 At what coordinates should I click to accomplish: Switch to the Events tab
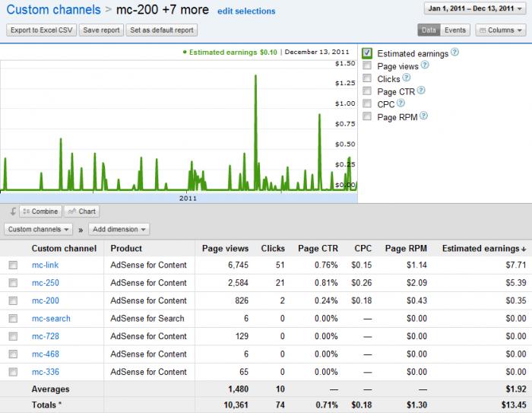click(455, 30)
